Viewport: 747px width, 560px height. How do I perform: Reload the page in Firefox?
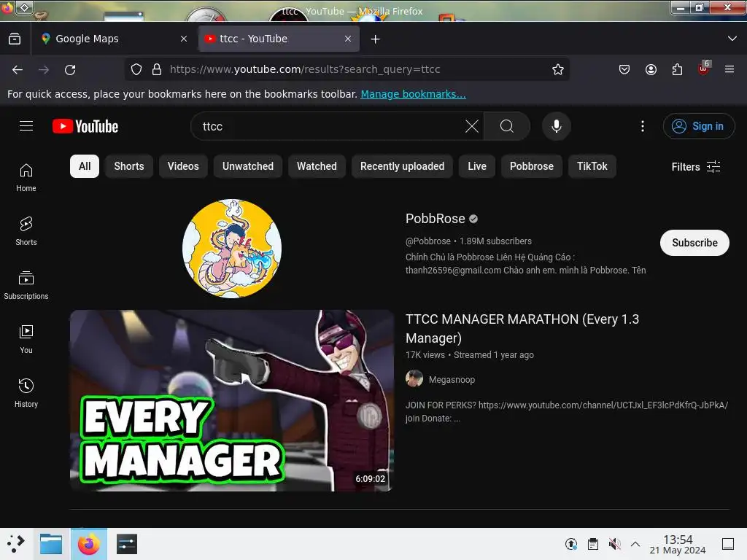click(70, 69)
